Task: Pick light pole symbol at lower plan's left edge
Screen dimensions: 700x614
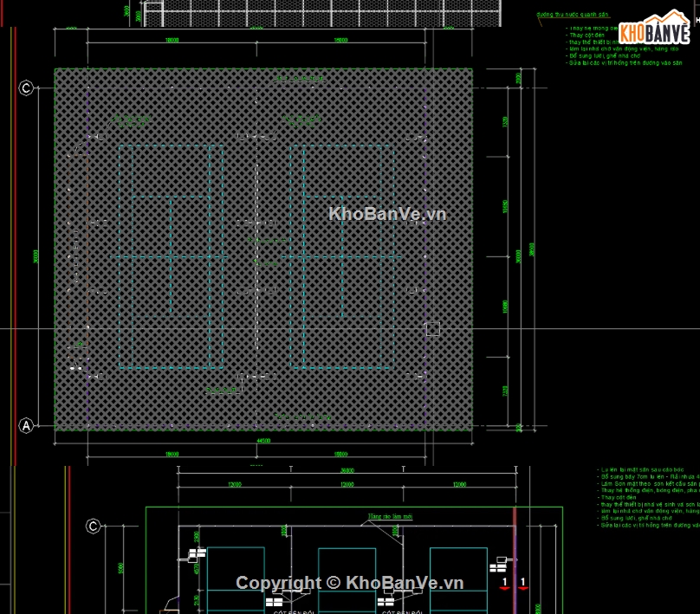Action: pos(187,557)
